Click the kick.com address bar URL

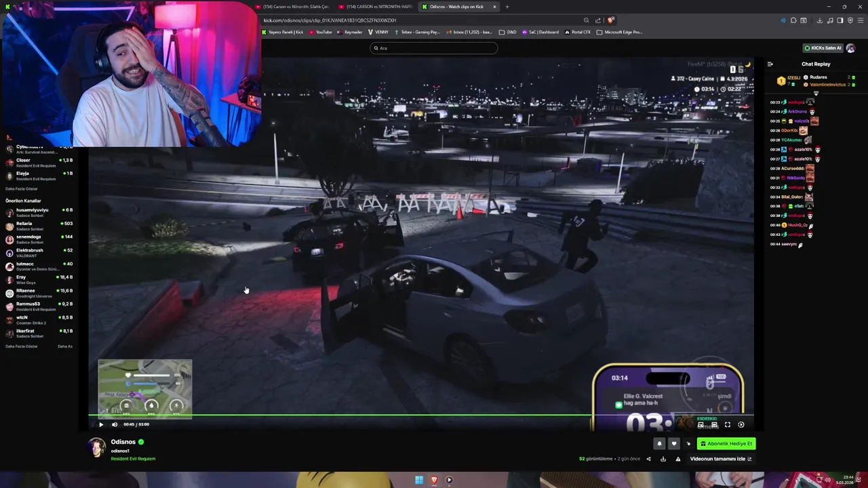pyautogui.click(x=330, y=20)
